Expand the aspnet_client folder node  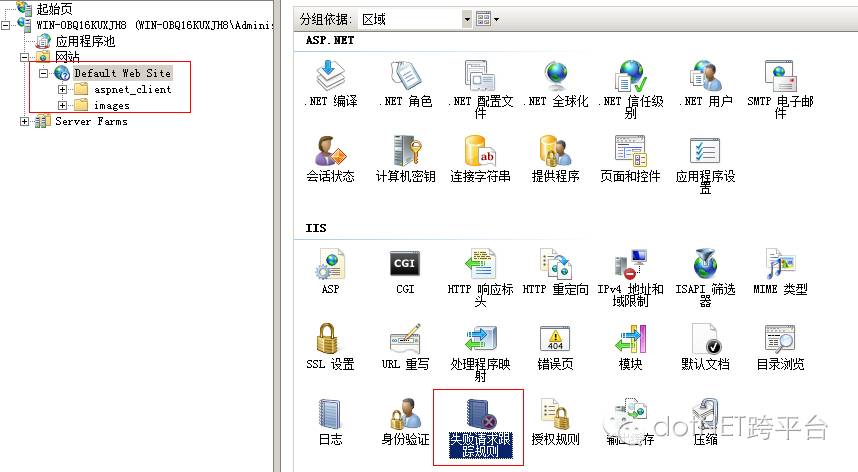(x=62, y=89)
